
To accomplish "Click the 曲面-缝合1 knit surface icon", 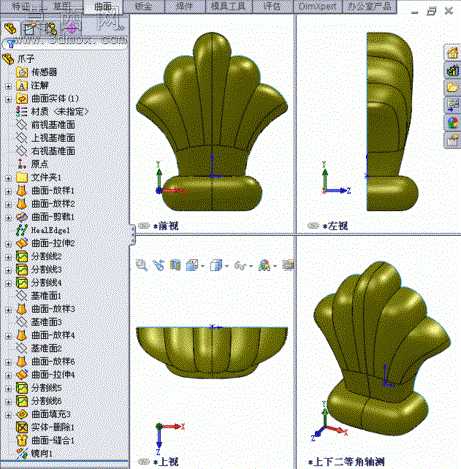I will point(22,440).
